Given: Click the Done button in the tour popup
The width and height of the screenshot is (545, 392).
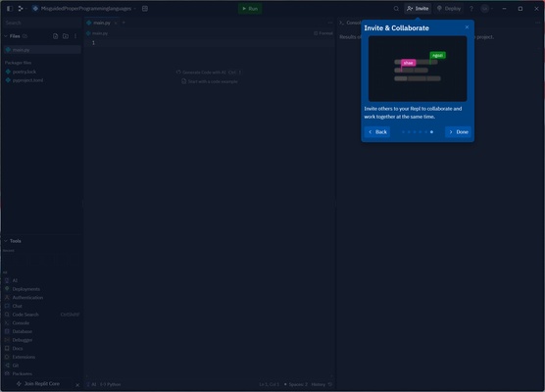Looking at the screenshot, I should pos(458,132).
